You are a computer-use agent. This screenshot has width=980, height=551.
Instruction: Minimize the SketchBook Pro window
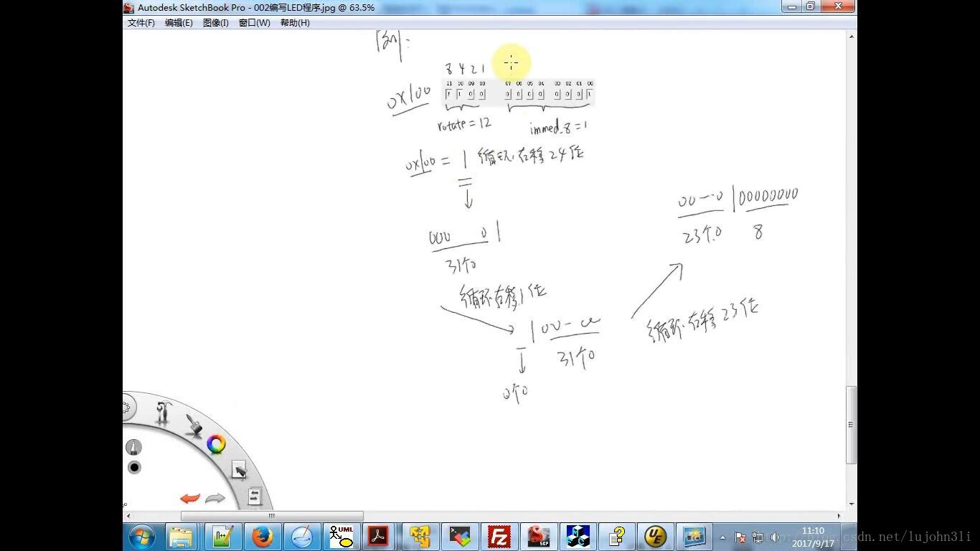792,6
